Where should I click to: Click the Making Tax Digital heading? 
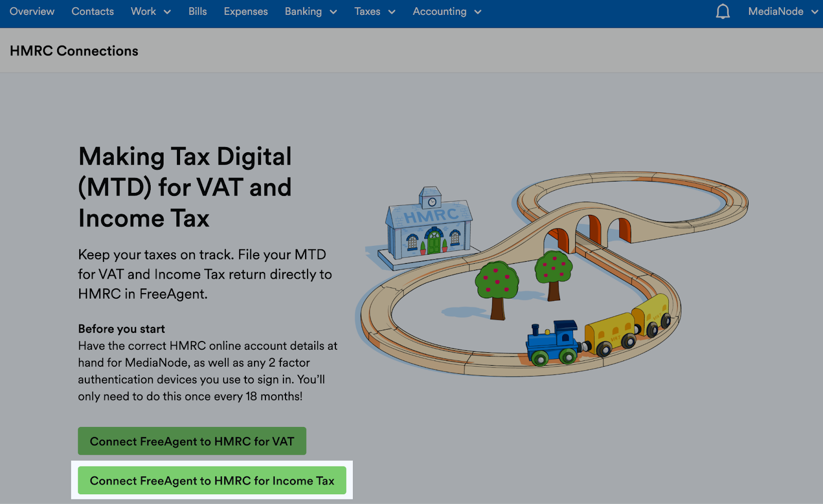click(185, 187)
